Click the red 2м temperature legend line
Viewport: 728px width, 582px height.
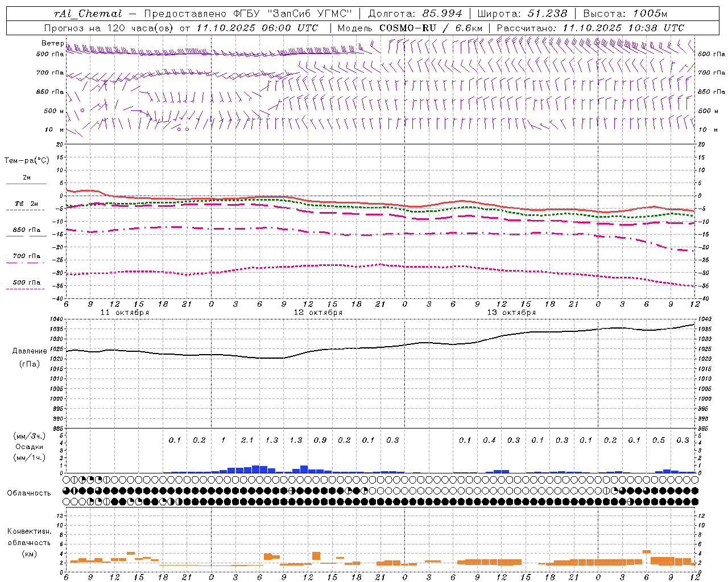click(x=26, y=184)
